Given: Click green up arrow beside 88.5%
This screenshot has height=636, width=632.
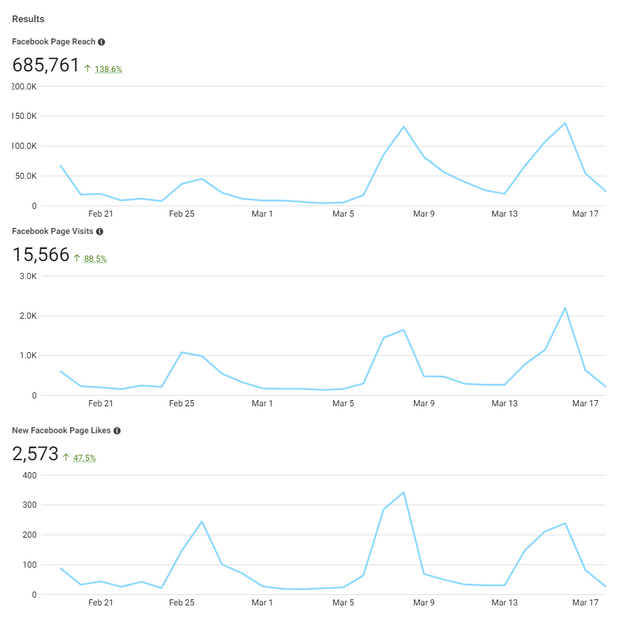Looking at the screenshot, I should click(x=77, y=258).
